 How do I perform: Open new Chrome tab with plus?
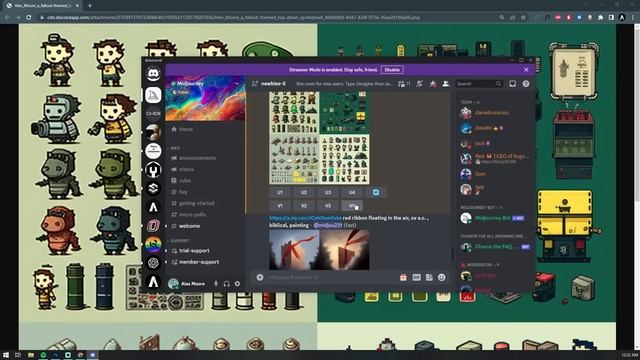(x=90, y=6)
